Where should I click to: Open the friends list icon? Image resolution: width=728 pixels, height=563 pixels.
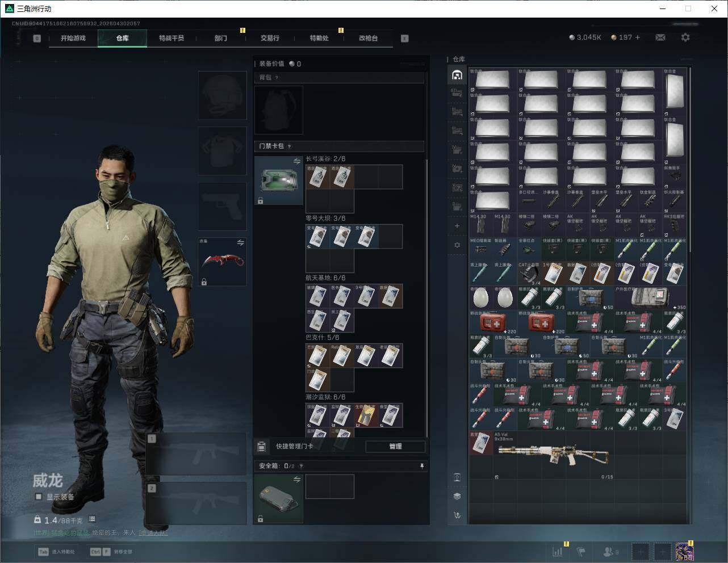click(611, 552)
